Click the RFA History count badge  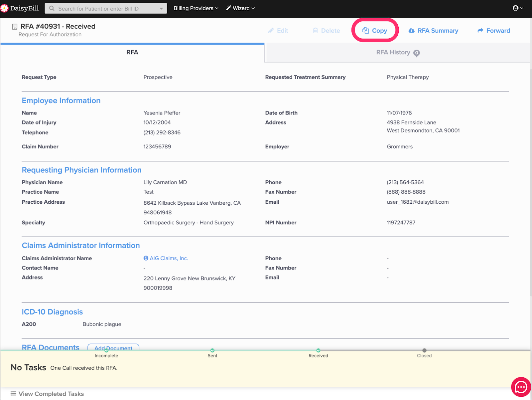point(416,53)
